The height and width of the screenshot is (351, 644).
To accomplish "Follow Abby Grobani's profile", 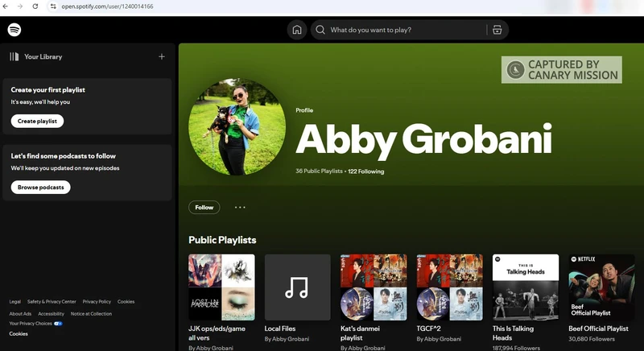I will click(x=204, y=208).
